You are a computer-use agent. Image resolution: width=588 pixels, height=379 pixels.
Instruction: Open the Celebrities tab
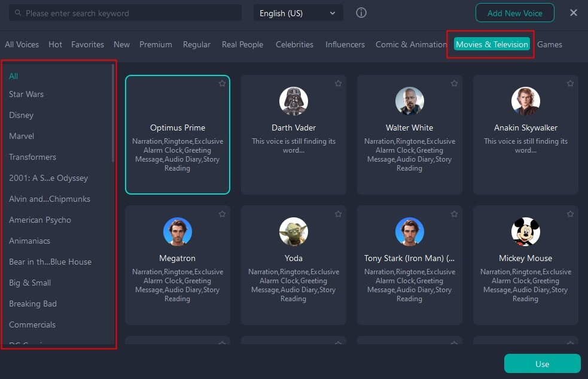[x=294, y=44]
